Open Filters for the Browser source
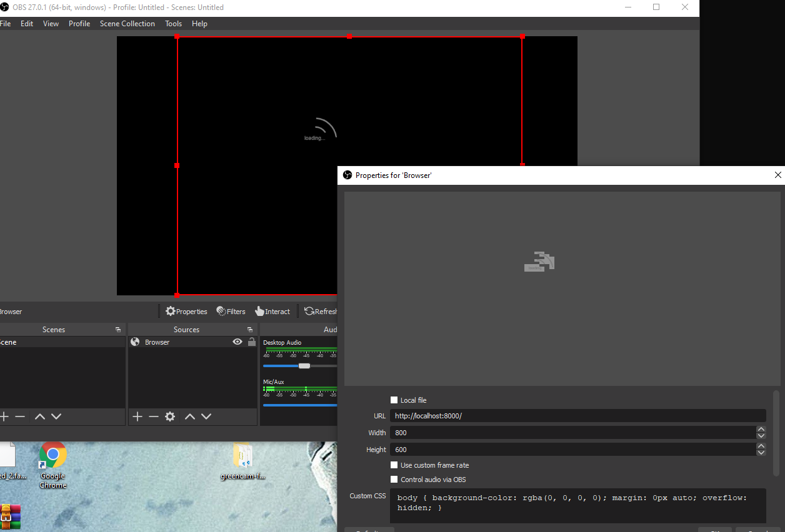 click(x=231, y=311)
